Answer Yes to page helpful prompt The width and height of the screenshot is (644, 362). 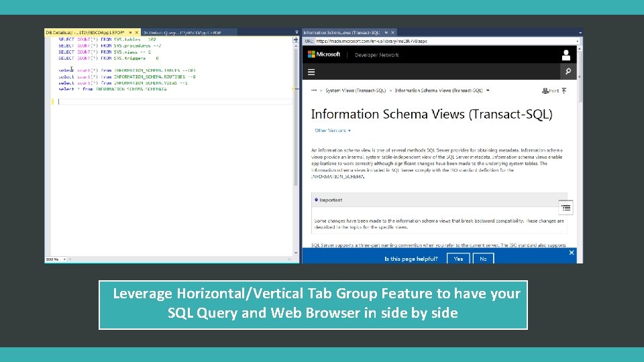point(458,259)
